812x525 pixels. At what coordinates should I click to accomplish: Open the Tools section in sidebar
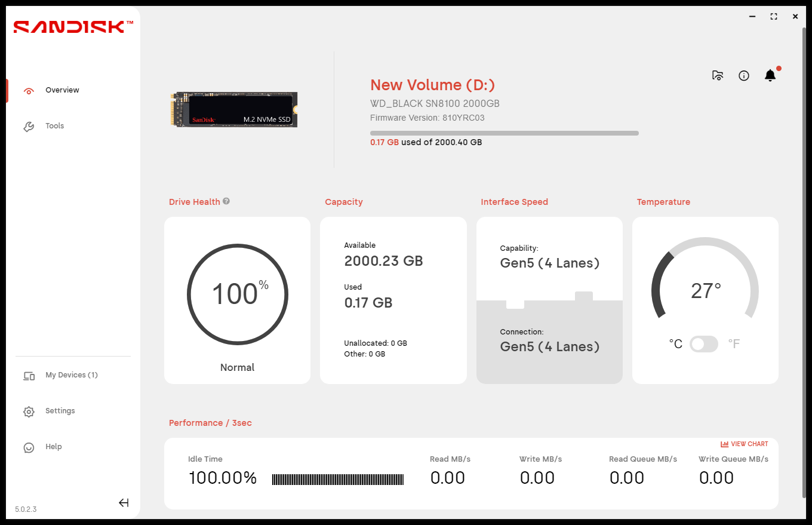click(54, 126)
